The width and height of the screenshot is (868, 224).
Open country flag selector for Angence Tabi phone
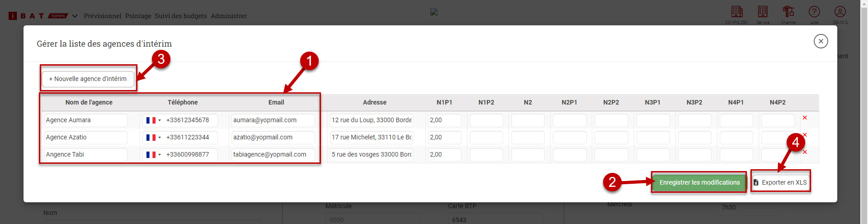pyautogui.click(x=153, y=155)
